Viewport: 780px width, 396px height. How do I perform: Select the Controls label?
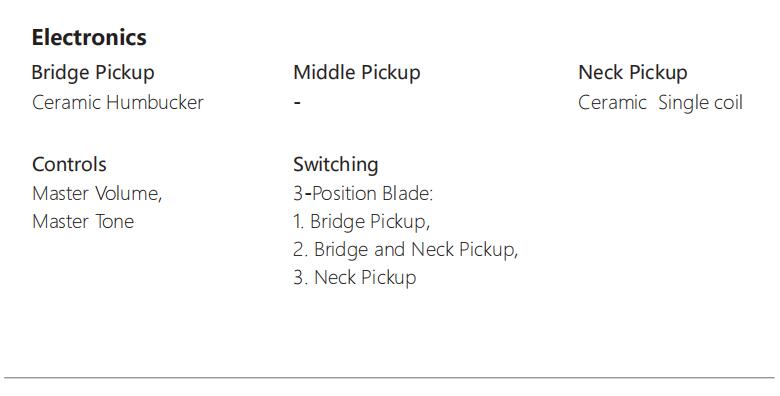pos(69,164)
